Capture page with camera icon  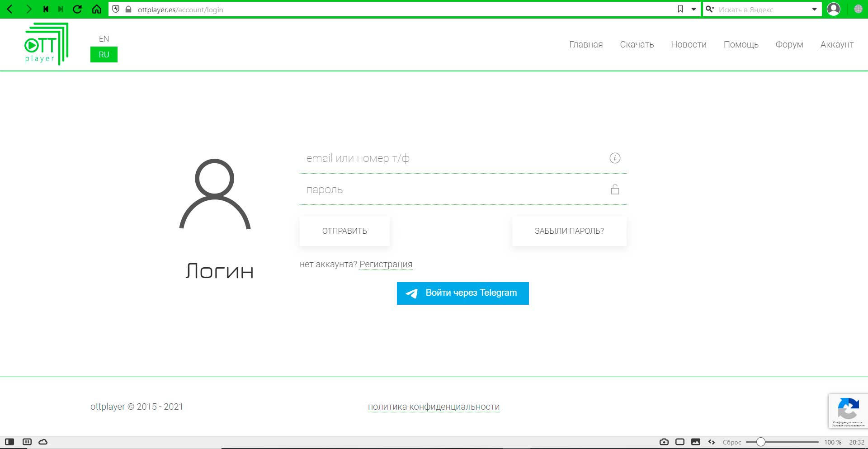click(664, 442)
